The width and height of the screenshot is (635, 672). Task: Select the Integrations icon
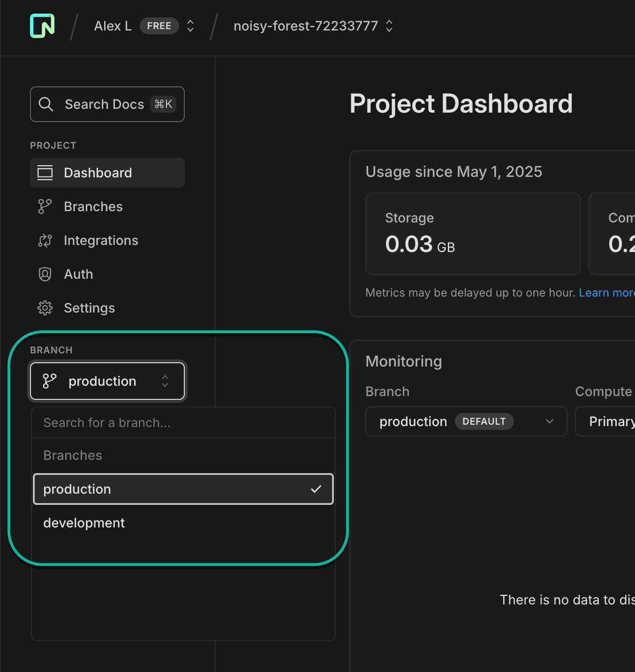click(x=45, y=240)
